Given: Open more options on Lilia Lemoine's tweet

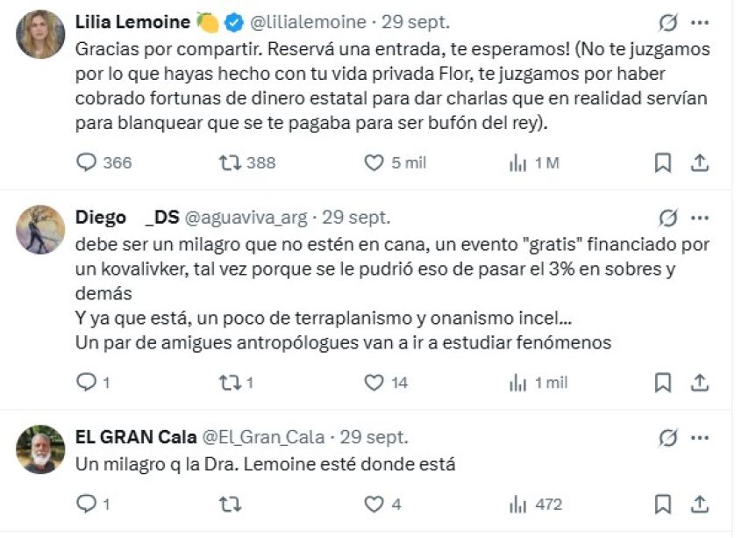Looking at the screenshot, I should (700, 22).
